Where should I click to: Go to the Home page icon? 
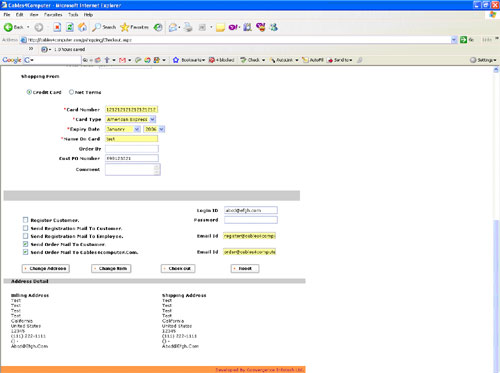(82, 27)
